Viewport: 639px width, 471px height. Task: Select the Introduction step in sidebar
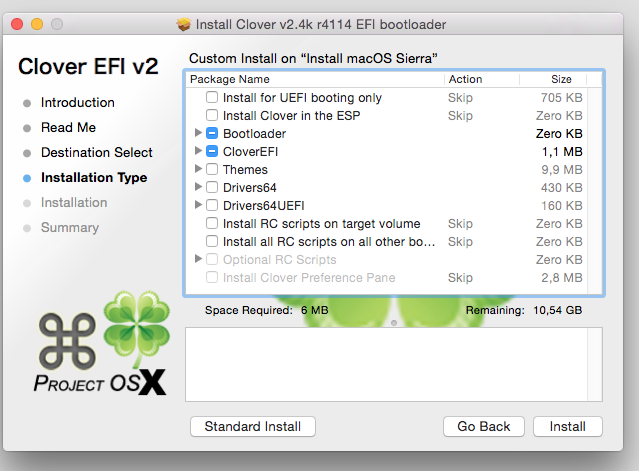77,103
